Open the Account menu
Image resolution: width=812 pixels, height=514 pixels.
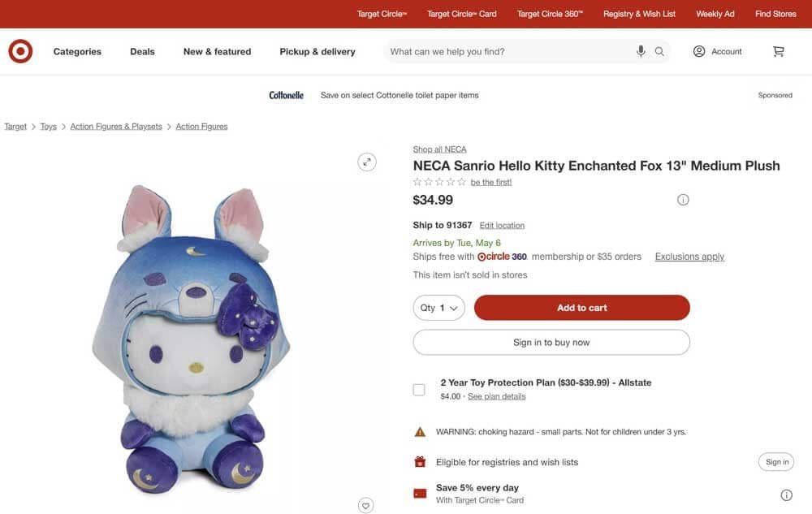pyautogui.click(x=717, y=51)
